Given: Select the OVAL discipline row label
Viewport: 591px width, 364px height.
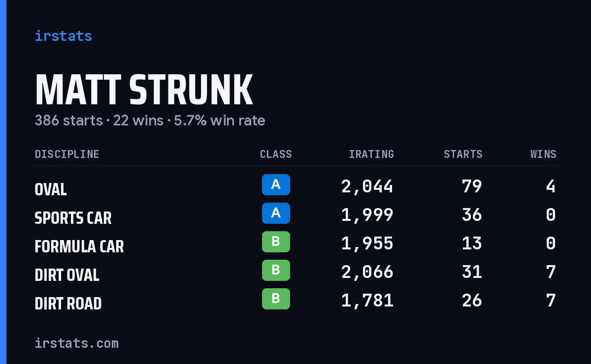Looking at the screenshot, I should tap(51, 189).
